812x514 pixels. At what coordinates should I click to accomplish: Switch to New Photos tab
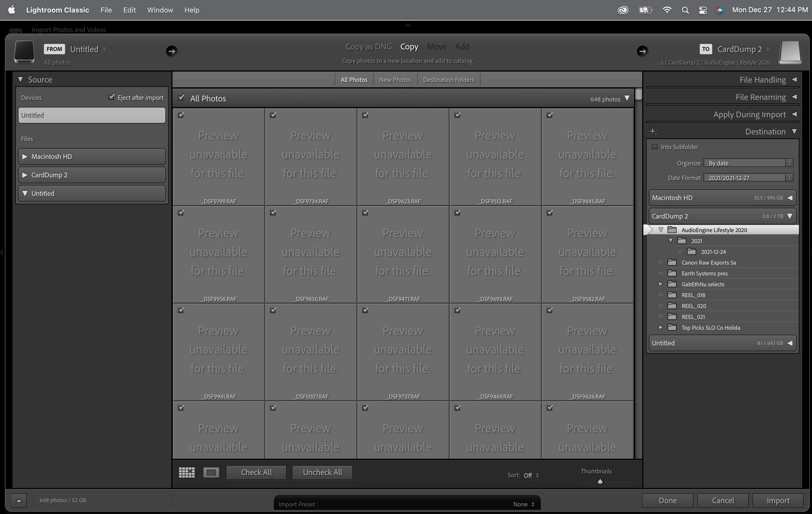[395, 79]
